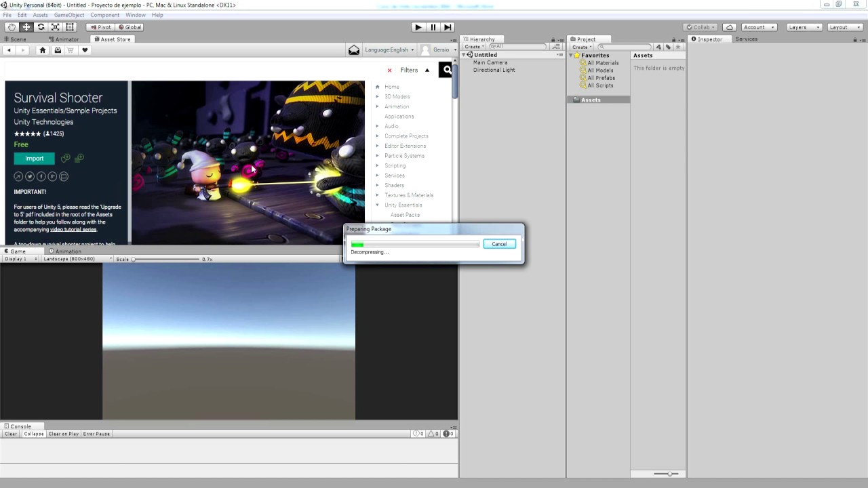This screenshot has height=488, width=868.
Task: Select the Move tool in the toolbar
Action: [26, 27]
